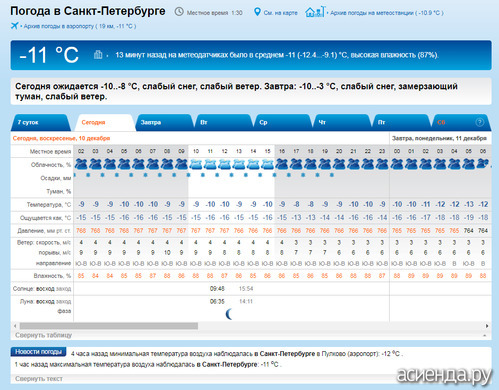The width and height of the screenshot is (499, 390).
Task: Click the Ощущается как, °C row label
Action: pos(46,218)
